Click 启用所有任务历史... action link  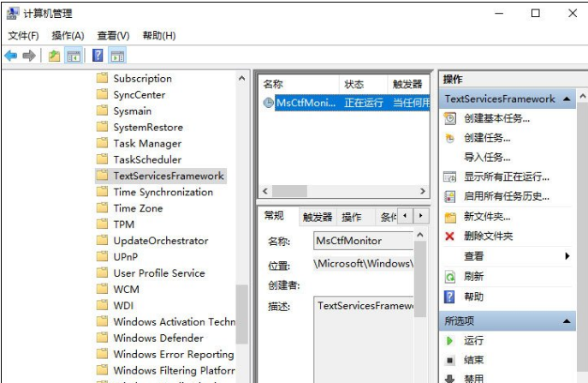tap(507, 196)
